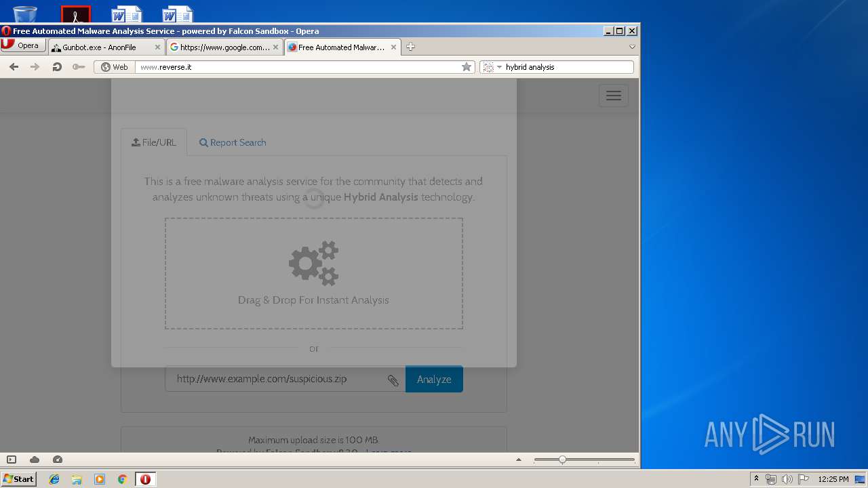The width and height of the screenshot is (868, 488).
Task: Focus the www.reverse.it address field
Action: click(298, 67)
